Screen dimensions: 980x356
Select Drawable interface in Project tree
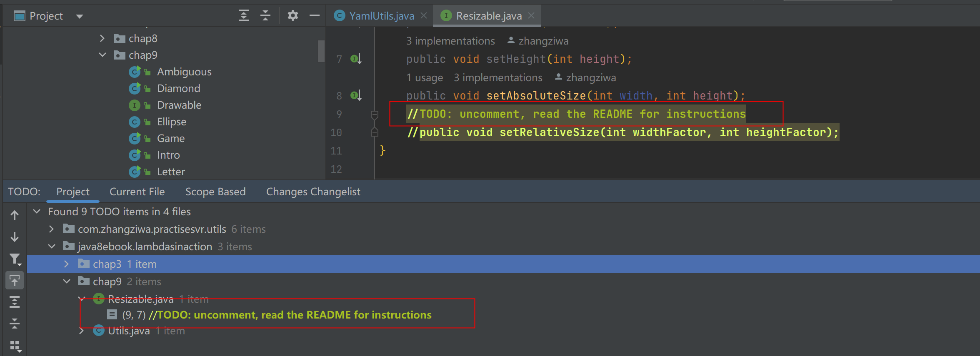click(179, 105)
